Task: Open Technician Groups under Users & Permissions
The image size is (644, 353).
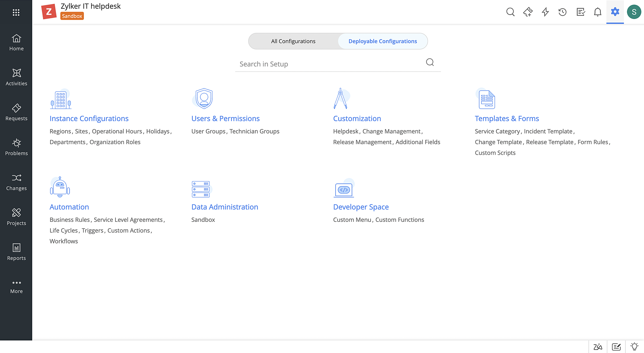Action: pos(254,132)
